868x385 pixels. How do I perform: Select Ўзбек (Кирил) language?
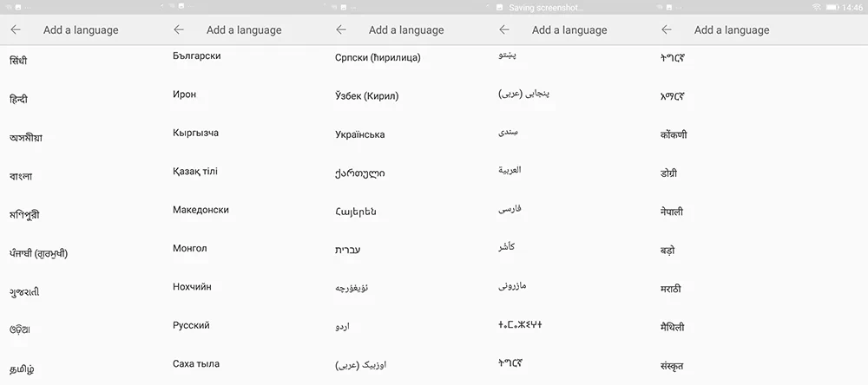(x=366, y=96)
